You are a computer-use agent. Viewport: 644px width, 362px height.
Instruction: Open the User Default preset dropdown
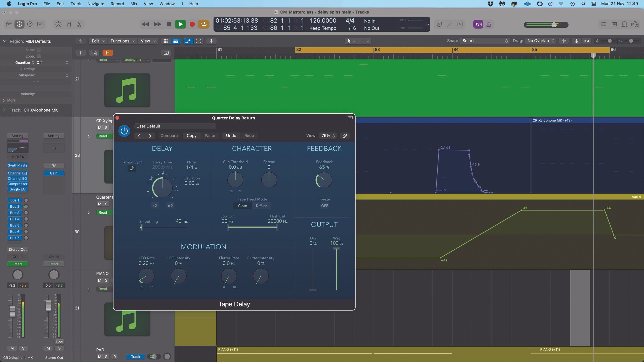(175, 126)
